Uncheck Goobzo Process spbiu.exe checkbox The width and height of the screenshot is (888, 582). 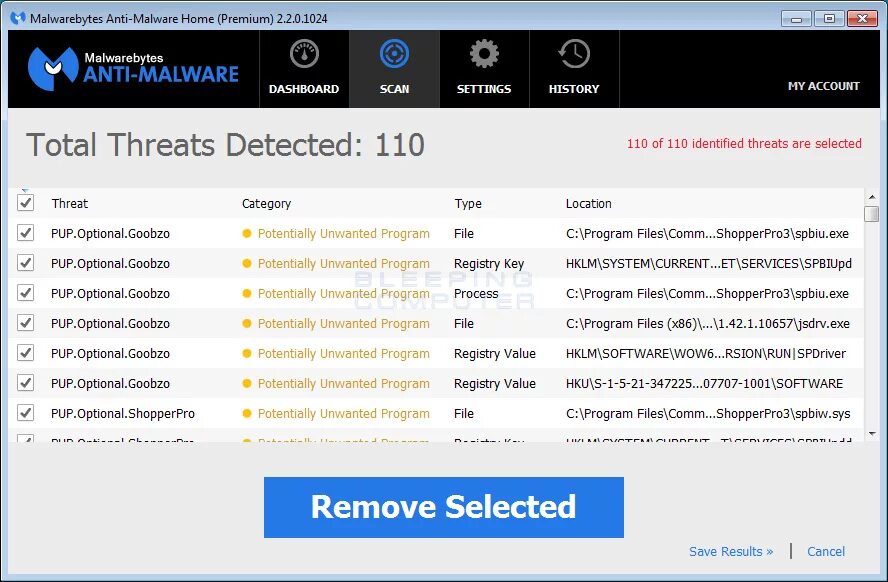coord(25,293)
